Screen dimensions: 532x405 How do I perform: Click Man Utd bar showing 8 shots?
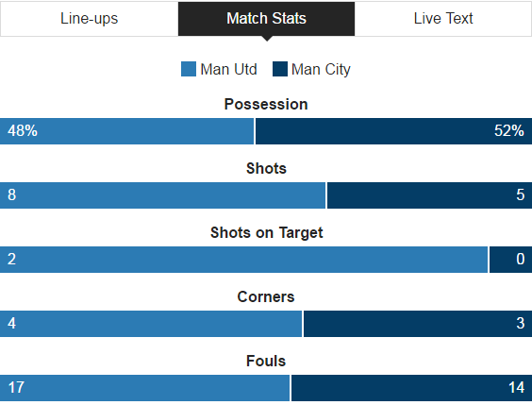pyautogui.click(x=162, y=195)
